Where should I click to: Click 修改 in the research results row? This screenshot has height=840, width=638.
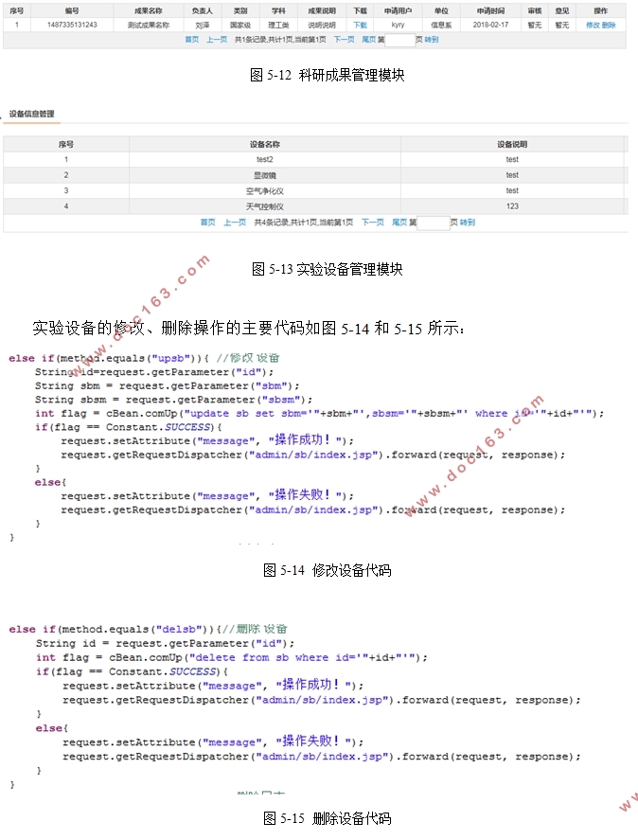593,25
